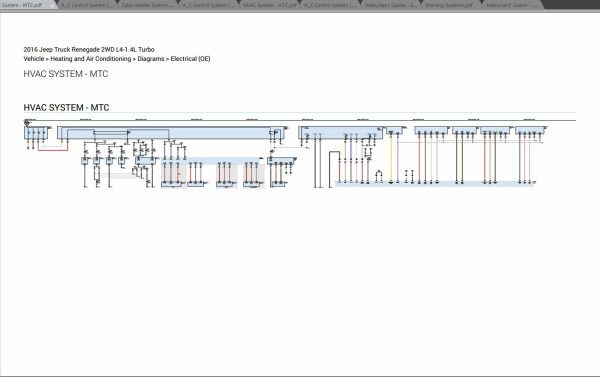Open the A_C Control System tab just before HVAC System - ATC.pdf
The height and width of the screenshot is (377, 600).
click(x=209, y=5)
